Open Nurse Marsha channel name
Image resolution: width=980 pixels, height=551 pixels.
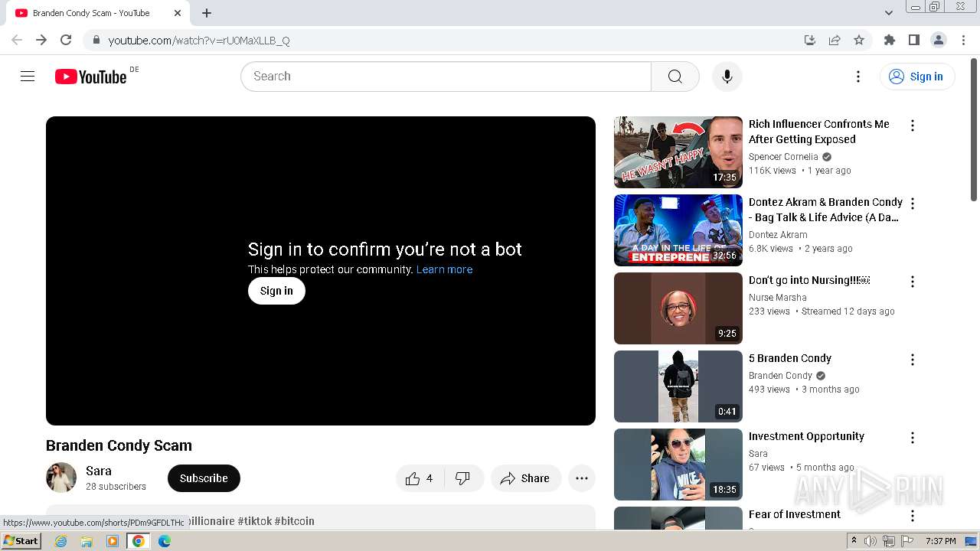point(778,298)
